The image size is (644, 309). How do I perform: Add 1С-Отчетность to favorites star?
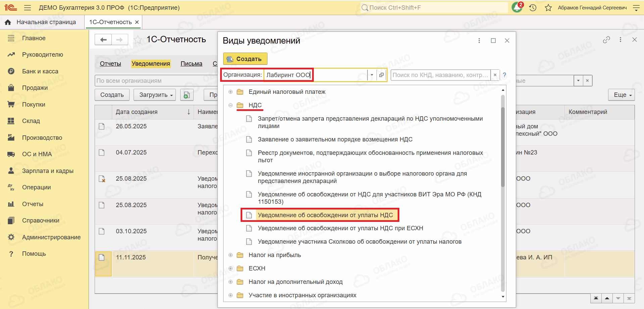138,40
